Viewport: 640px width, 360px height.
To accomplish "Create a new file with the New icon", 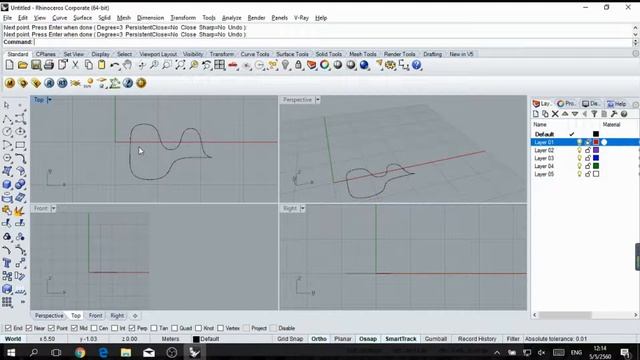I will pos(9,65).
